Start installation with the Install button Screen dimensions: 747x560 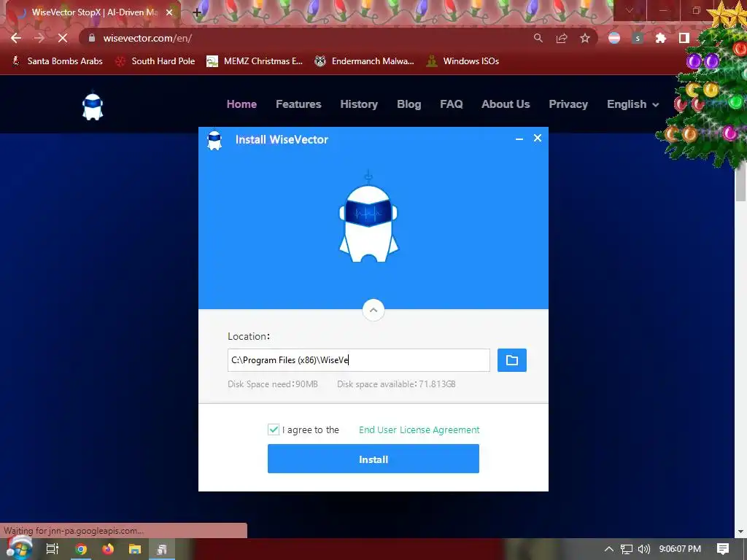click(x=373, y=459)
